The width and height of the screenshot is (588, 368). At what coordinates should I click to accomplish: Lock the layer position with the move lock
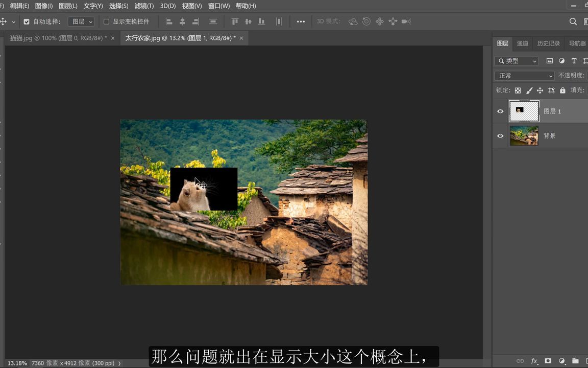539,90
